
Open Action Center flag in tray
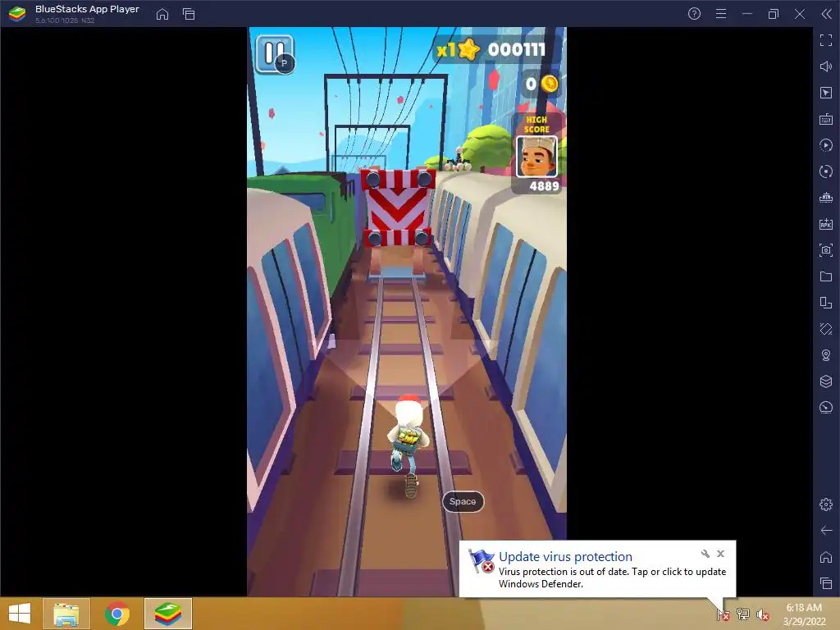pyautogui.click(x=724, y=614)
